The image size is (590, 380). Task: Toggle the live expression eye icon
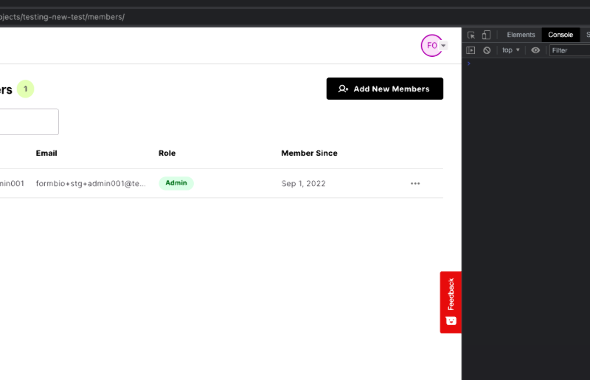[x=535, y=50]
